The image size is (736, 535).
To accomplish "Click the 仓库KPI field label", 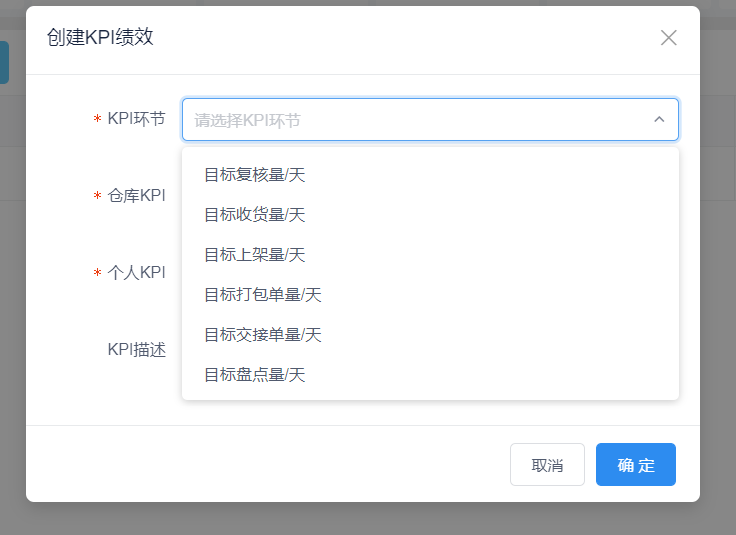I will coord(137,196).
